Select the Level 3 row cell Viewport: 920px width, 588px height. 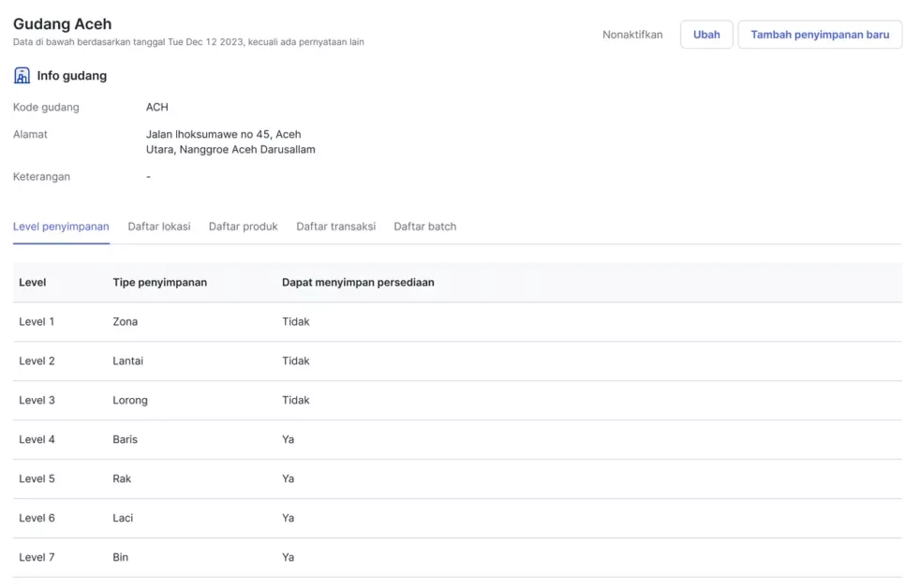(x=37, y=401)
